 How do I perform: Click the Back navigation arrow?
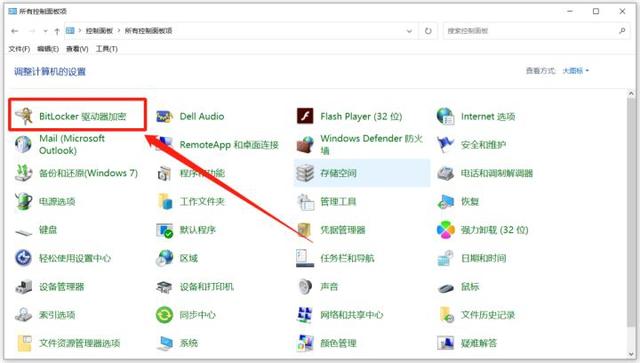(15, 31)
